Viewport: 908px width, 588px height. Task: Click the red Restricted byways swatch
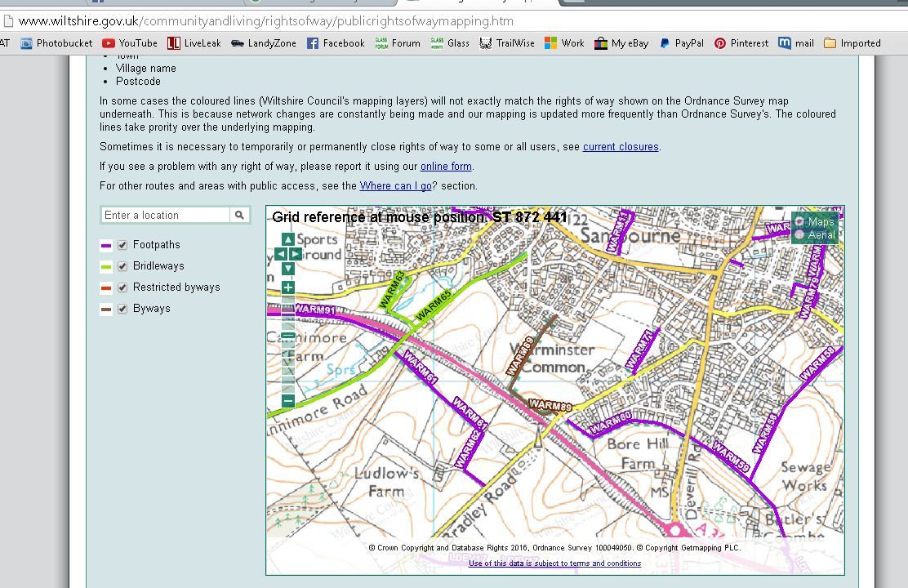(106, 288)
